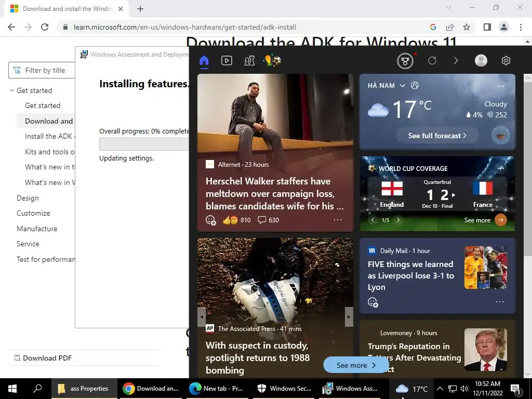Select Manufacture in docs sidebar
Viewport: 532px width, 399px height.
click(37, 229)
